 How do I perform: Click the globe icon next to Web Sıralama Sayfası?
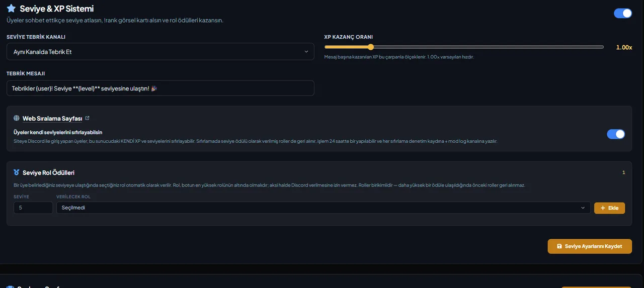(x=17, y=119)
